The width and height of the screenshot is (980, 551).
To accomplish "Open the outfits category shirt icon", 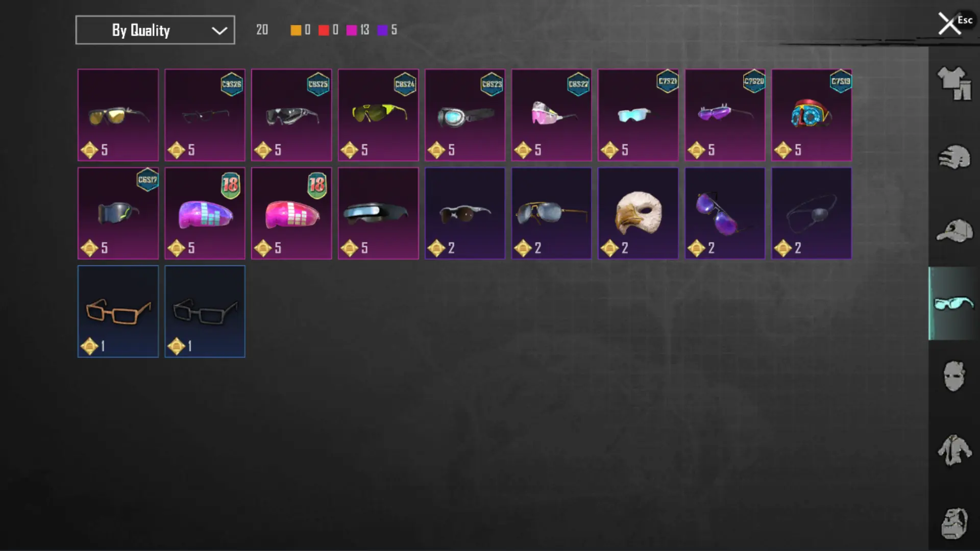I will point(954,83).
